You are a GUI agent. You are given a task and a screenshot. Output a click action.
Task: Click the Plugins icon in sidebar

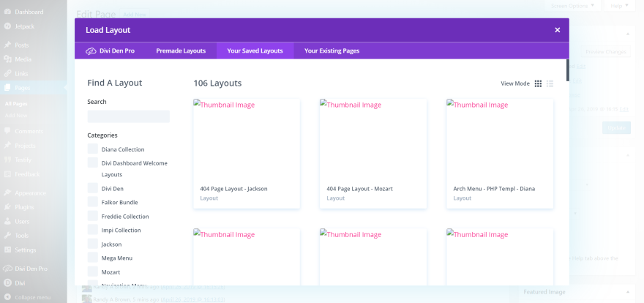[7, 207]
